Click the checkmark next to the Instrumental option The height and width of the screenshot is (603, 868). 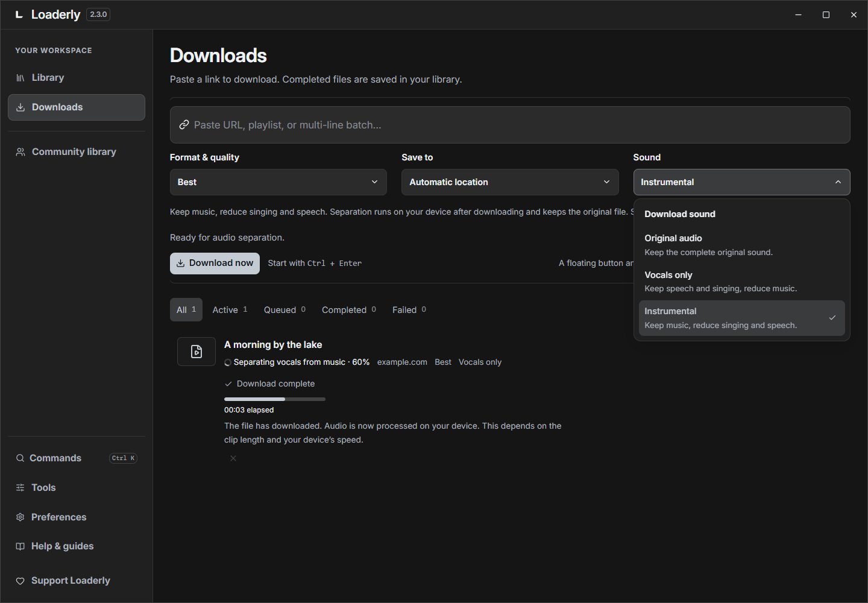coord(832,318)
